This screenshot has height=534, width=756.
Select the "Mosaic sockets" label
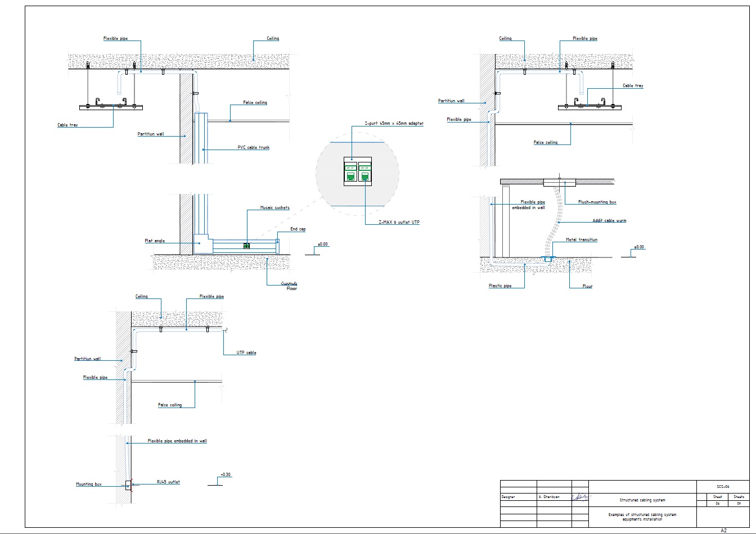click(275, 208)
